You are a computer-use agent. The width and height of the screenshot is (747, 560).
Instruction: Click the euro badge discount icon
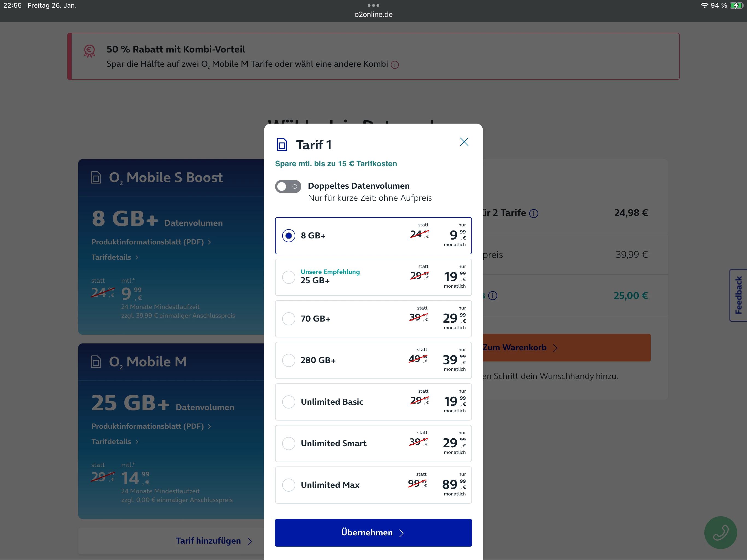pyautogui.click(x=89, y=51)
